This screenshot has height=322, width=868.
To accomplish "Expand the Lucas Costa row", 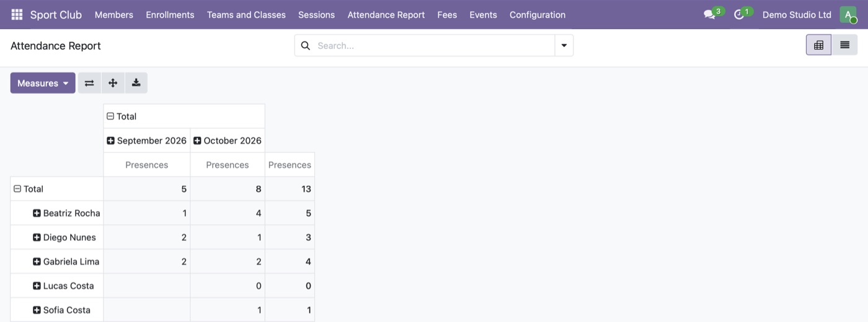I will tap(57, 285).
